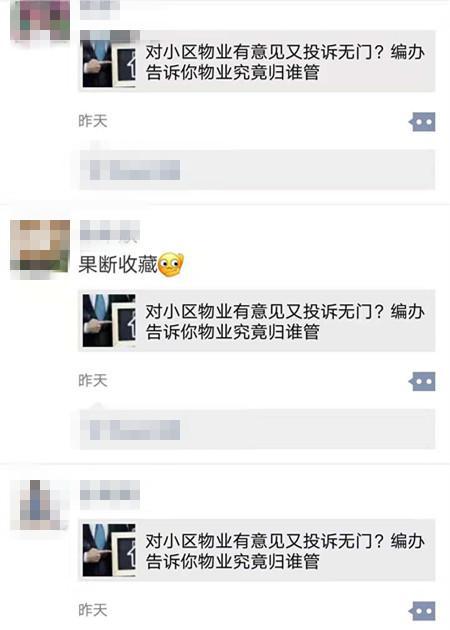Image resolution: width=450 pixels, height=630 pixels.
Task: Open second shared article 对小区物业有意见
Action: 257,321
